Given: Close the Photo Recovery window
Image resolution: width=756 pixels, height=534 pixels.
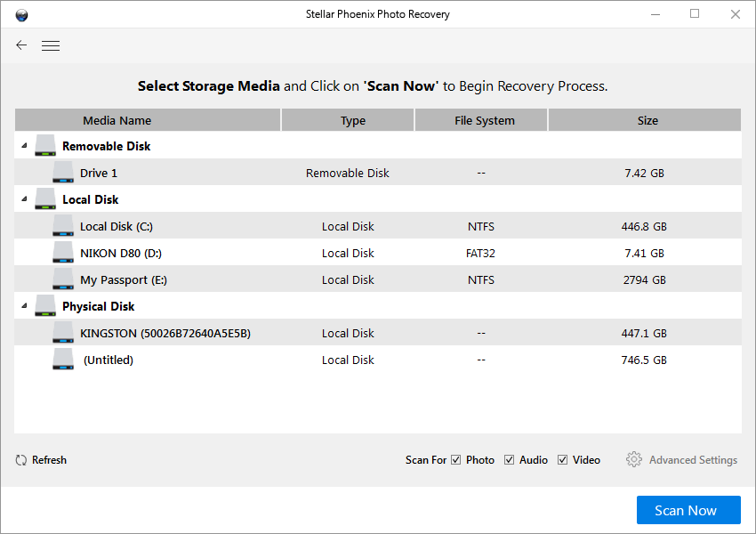Looking at the screenshot, I should (x=736, y=14).
